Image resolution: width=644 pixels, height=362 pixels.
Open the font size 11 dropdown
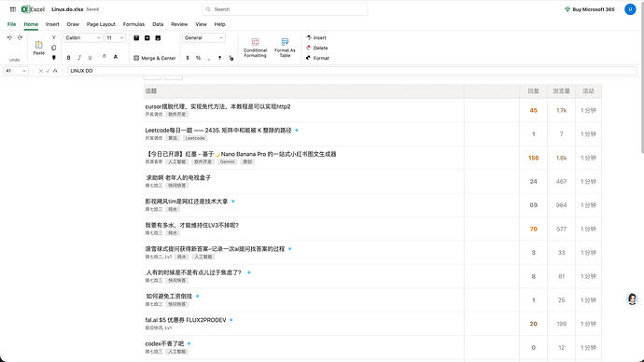115,37
